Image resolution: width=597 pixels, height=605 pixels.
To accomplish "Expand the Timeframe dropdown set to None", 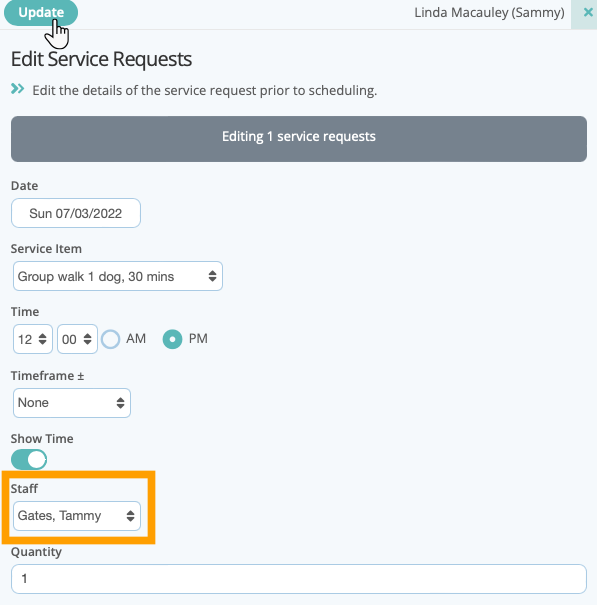I will [72, 403].
